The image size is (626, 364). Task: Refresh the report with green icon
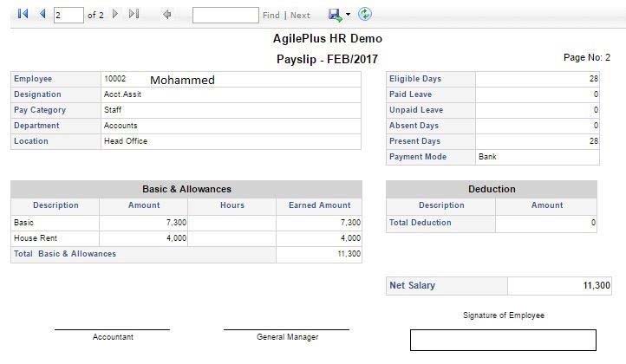(364, 14)
